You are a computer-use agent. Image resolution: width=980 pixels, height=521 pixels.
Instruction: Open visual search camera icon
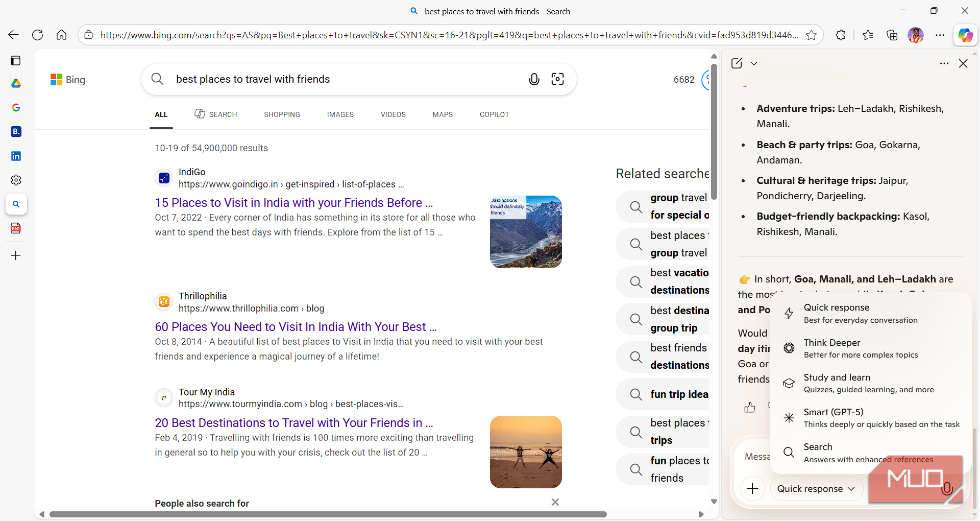(x=558, y=79)
